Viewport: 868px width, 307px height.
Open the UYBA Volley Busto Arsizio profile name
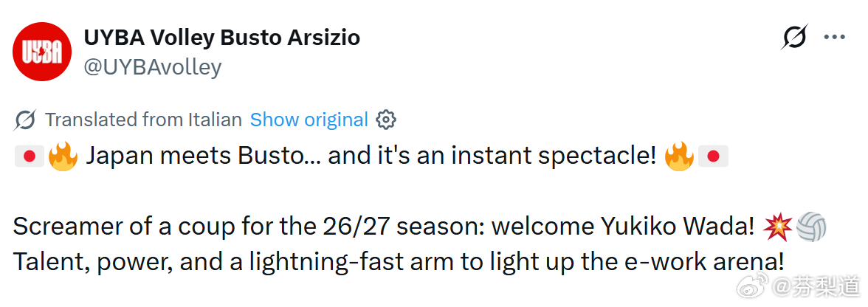tap(221, 37)
